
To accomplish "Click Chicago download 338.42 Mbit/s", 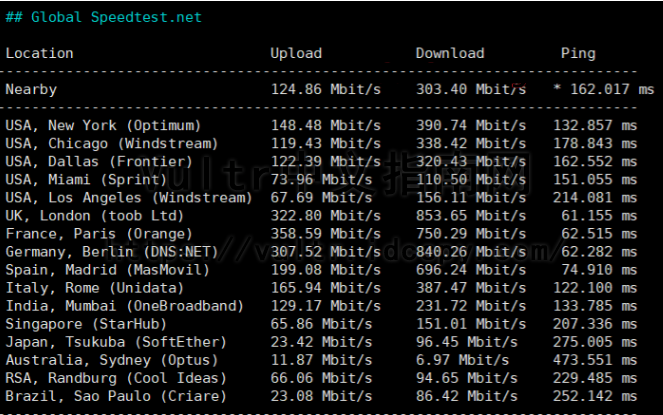I will click(x=471, y=144).
